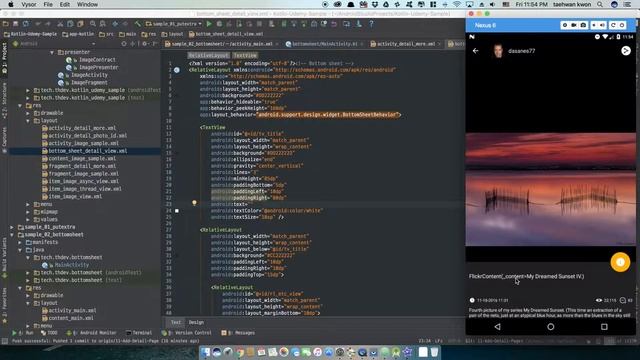Tap the yellow floating action button
Viewport: 640px width, 360px height.
coord(620,262)
